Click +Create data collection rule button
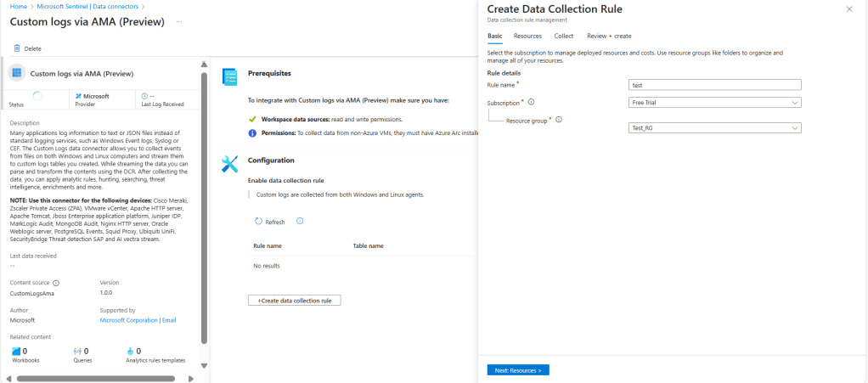Image resolution: width=868 pixels, height=383 pixels. [x=294, y=301]
